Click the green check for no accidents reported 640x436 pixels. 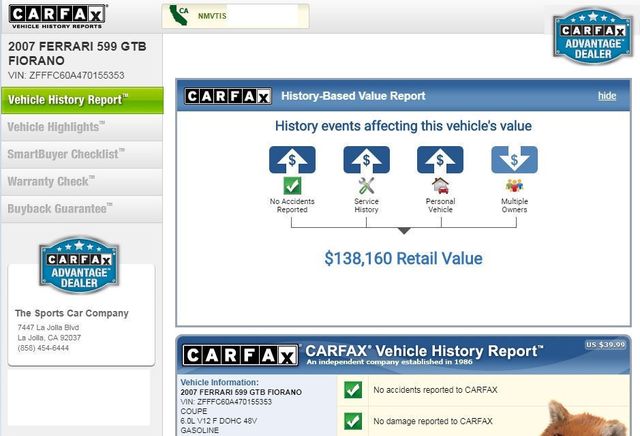coord(352,389)
